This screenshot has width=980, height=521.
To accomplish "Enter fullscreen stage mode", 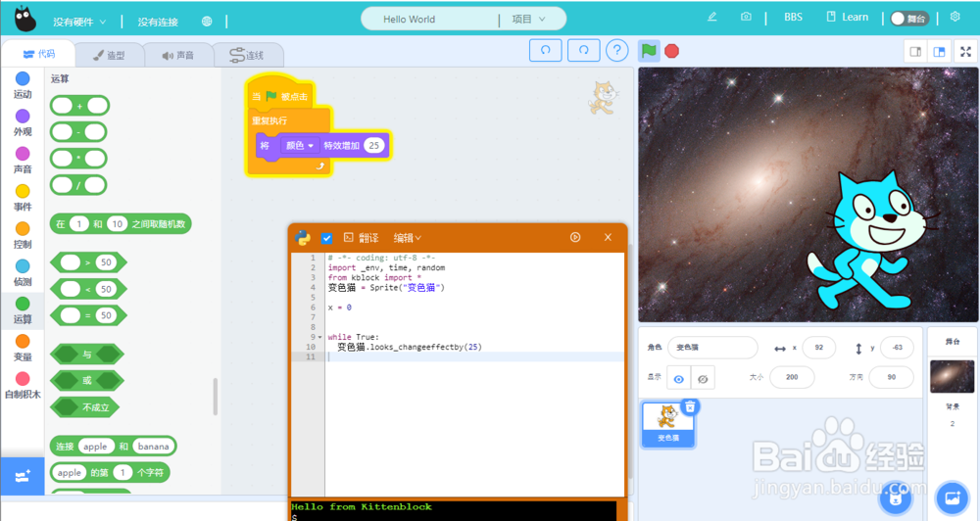I will tap(965, 52).
